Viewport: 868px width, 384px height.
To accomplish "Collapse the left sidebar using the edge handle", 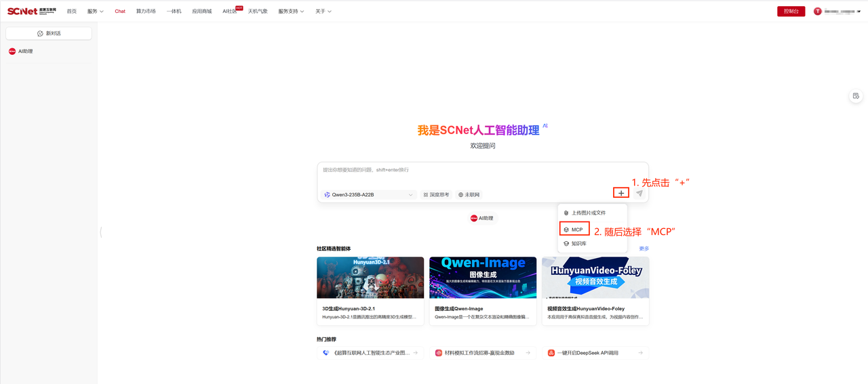I will click(x=100, y=232).
